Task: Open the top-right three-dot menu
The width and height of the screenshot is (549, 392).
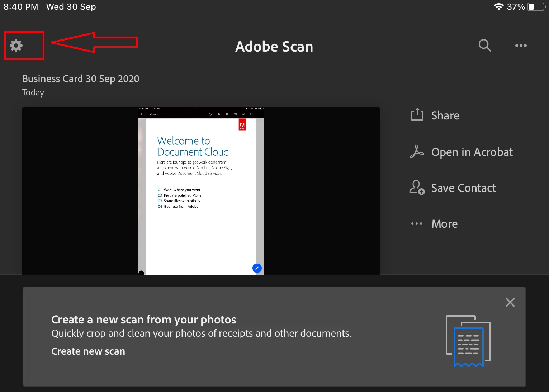Action: [x=521, y=46]
